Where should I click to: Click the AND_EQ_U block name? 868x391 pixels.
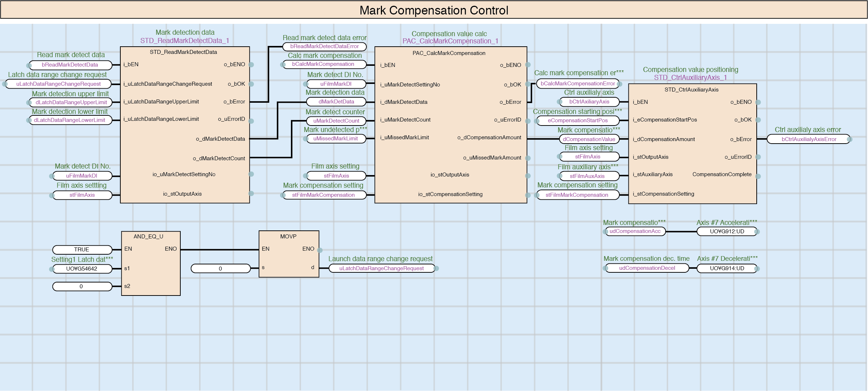(x=149, y=237)
